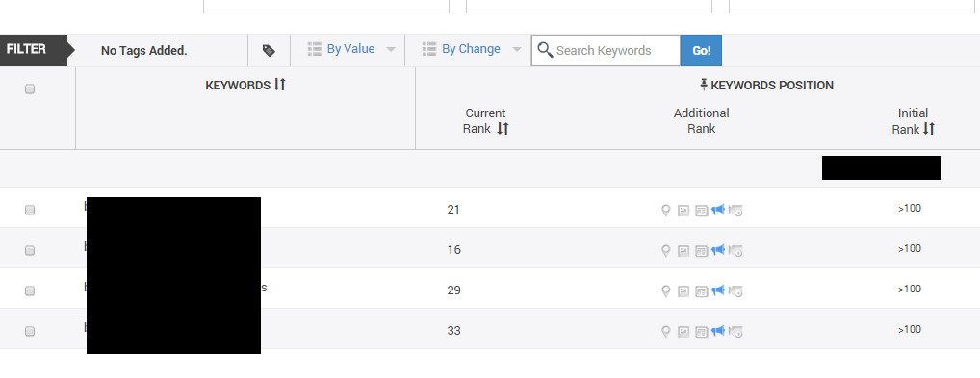980x378 pixels.
Task: Click image icon in rank 33 row
Action: (683, 331)
